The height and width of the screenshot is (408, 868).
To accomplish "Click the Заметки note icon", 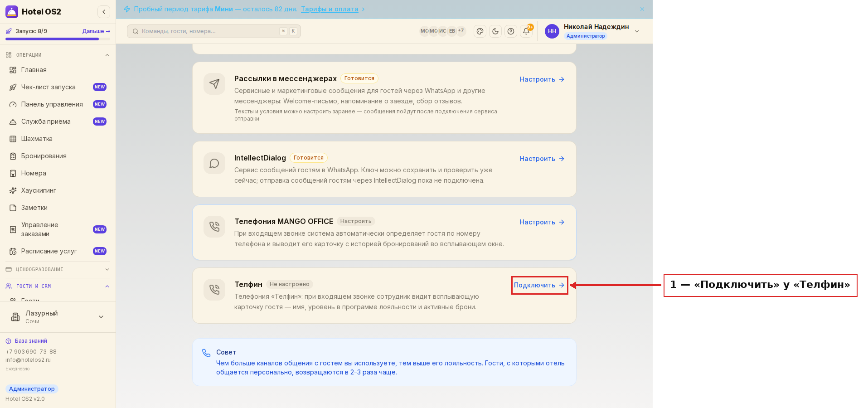I will (13, 208).
